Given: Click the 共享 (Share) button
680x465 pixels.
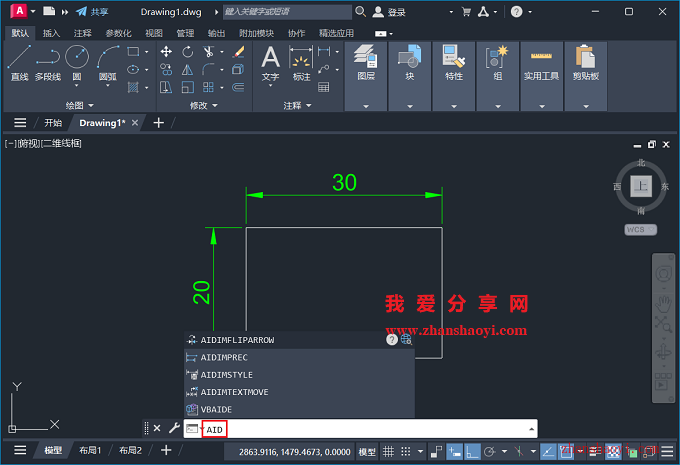Looking at the screenshot, I should (x=92, y=12).
